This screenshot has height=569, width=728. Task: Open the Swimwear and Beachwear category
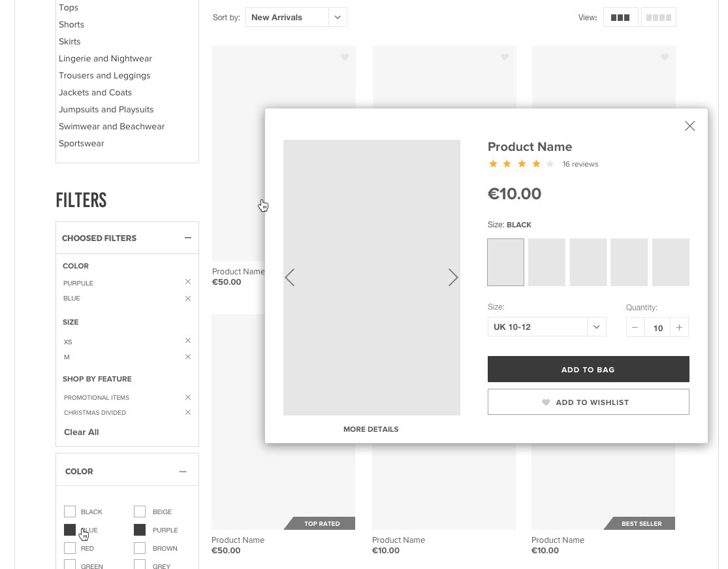(x=112, y=126)
